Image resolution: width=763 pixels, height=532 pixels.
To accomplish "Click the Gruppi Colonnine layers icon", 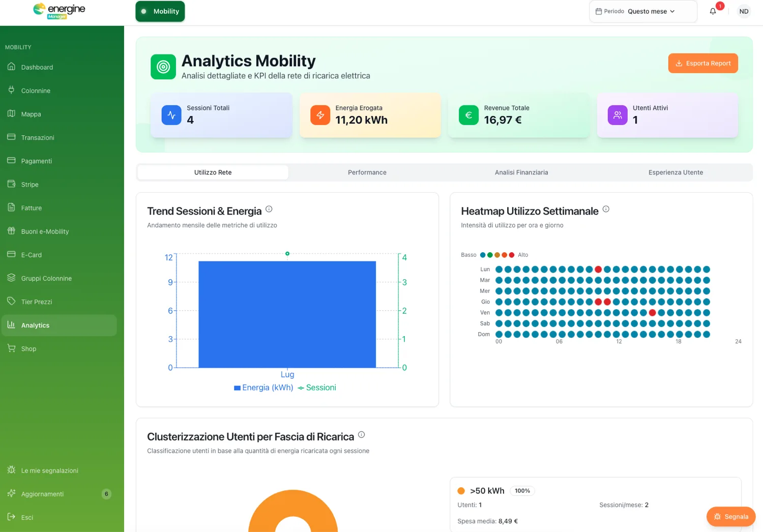I will pos(11,278).
